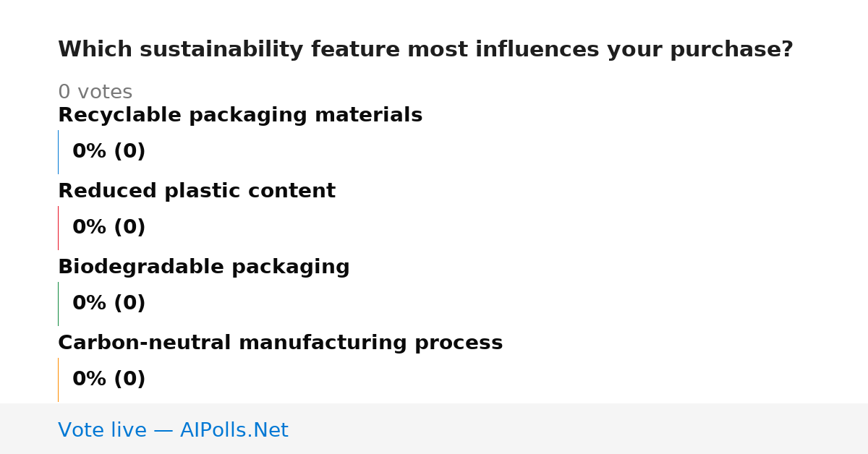Click 0% (0) result for Biodegradable packaging

(x=109, y=304)
